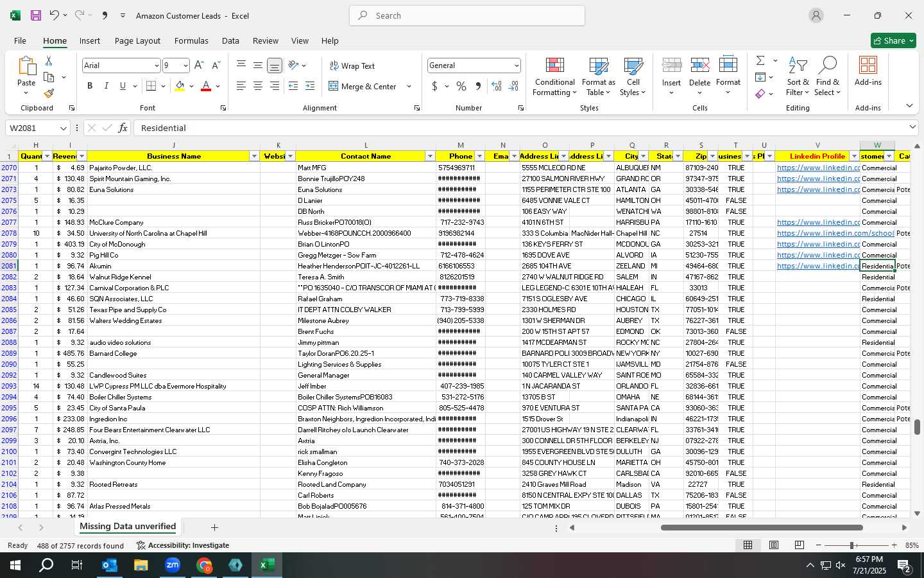Increase font size with large A
The width and height of the screenshot is (924, 578).
tap(199, 66)
